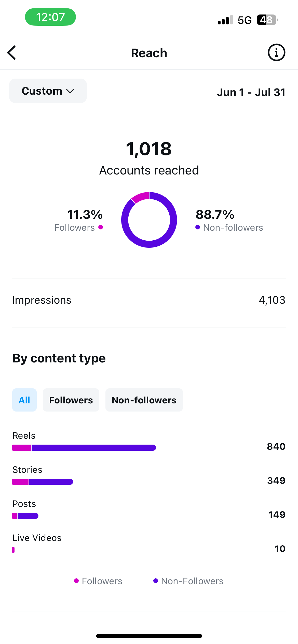Tap the 5G network indicator
The width and height of the screenshot is (298, 644).
pos(245,20)
